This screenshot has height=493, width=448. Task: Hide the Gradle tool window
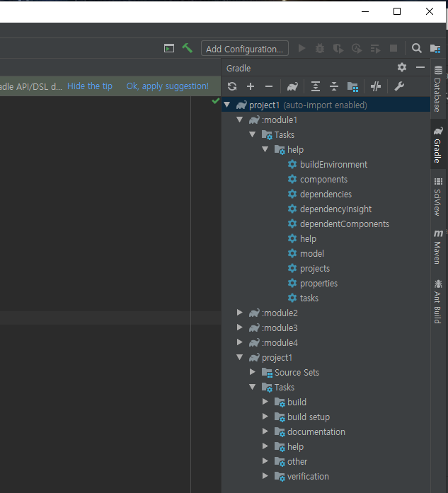pos(420,67)
